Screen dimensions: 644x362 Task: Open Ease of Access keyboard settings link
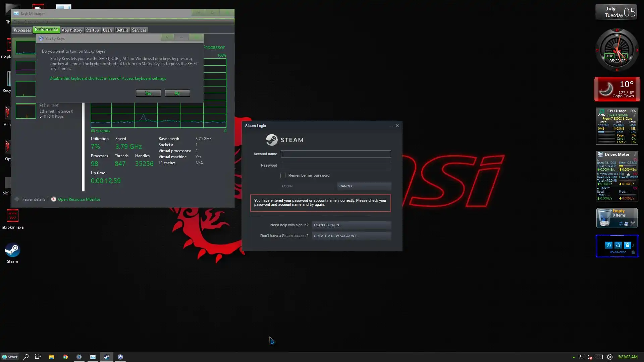[x=108, y=78]
